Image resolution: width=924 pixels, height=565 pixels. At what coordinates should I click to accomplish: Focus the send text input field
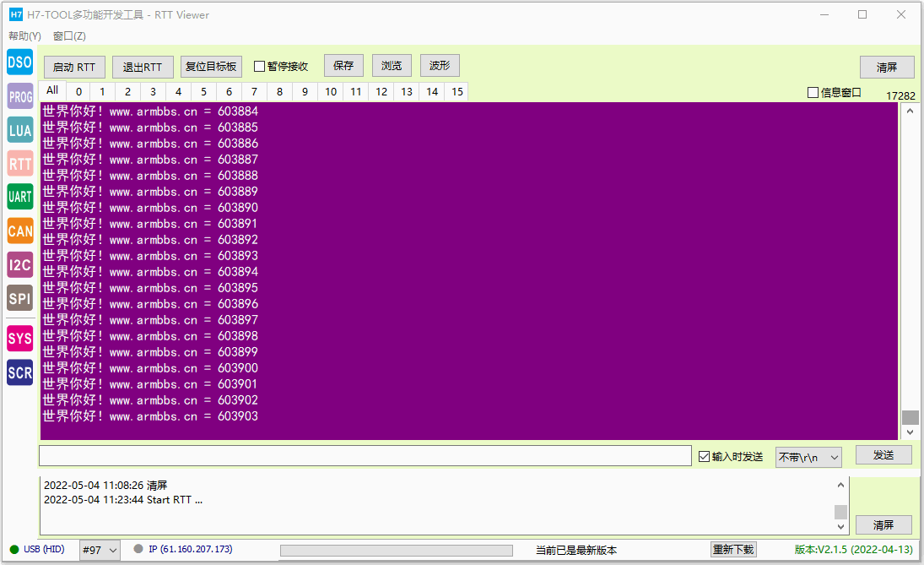(x=365, y=455)
